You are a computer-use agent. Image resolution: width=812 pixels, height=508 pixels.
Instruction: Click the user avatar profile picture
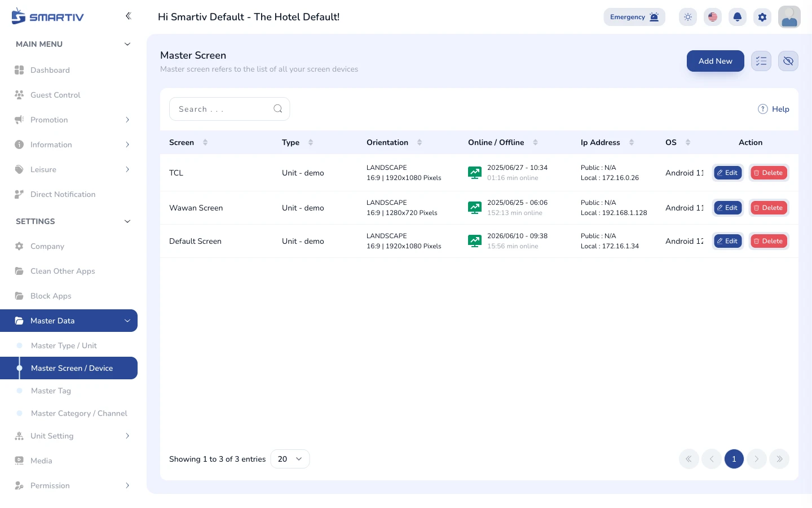pyautogui.click(x=789, y=17)
